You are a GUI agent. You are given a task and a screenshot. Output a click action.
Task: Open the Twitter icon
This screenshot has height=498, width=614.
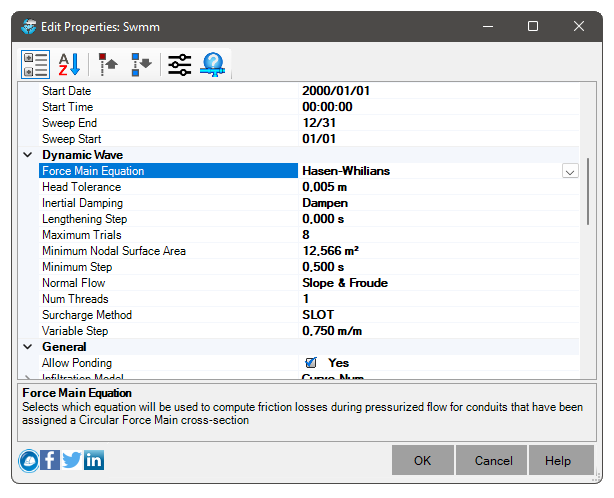(x=72, y=460)
